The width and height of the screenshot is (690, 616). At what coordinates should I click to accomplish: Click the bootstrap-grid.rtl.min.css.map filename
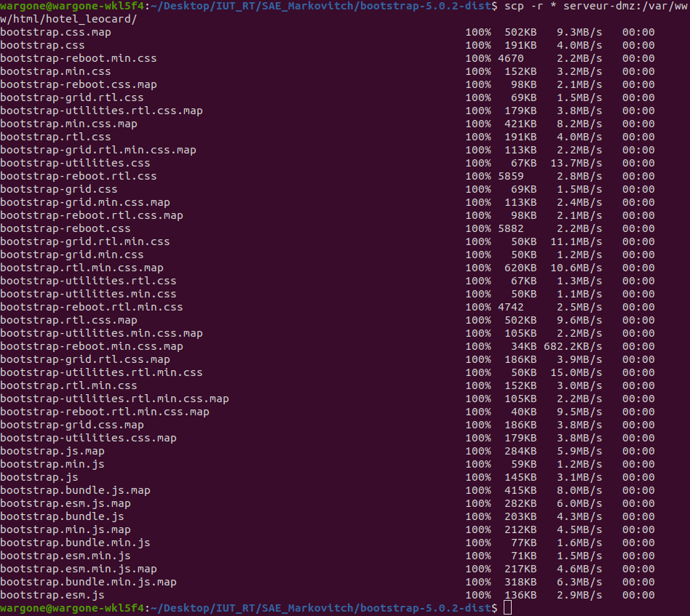point(98,150)
